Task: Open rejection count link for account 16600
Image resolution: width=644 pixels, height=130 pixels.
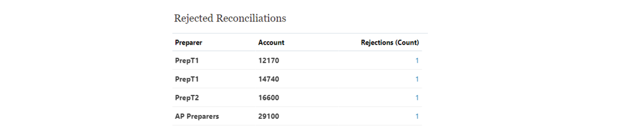Action: tap(417, 98)
